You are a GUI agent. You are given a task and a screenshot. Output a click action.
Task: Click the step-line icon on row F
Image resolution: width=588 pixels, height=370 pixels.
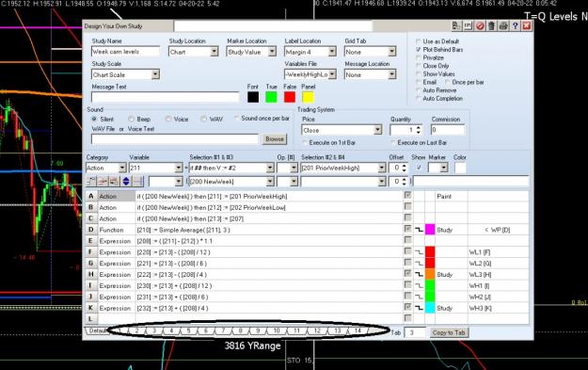pyautogui.click(x=419, y=252)
